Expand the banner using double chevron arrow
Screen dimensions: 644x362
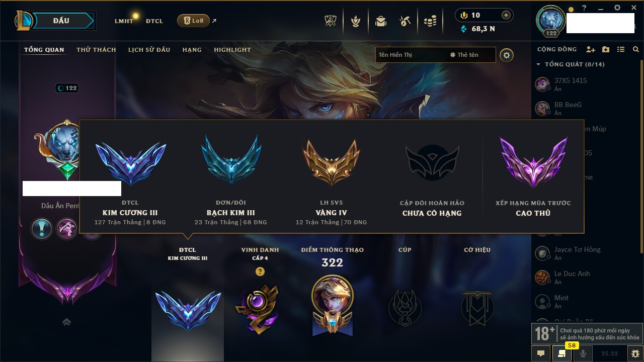[x=66, y=322]
